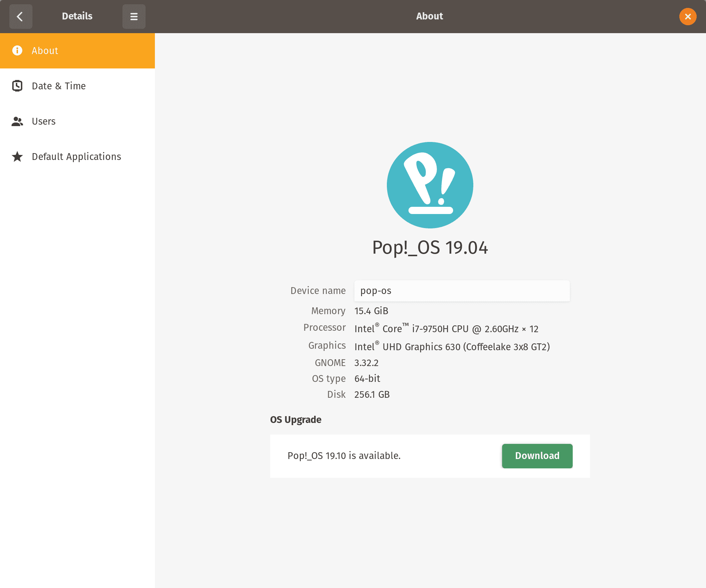The width and height of the screenshot is (706, 588).
Task: Switch to the Users settings panel
Action: click(43, 121)
